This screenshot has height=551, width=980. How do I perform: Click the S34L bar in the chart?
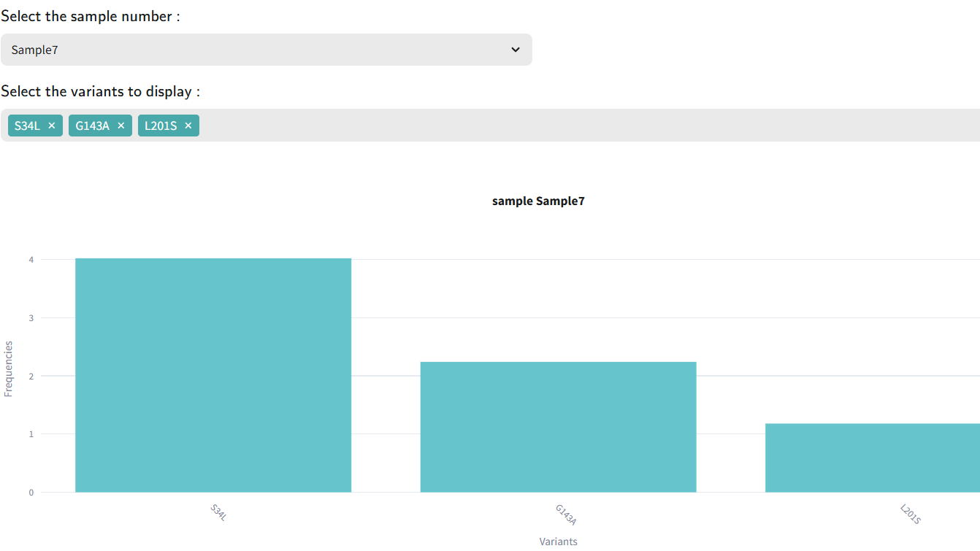point(213,375)
